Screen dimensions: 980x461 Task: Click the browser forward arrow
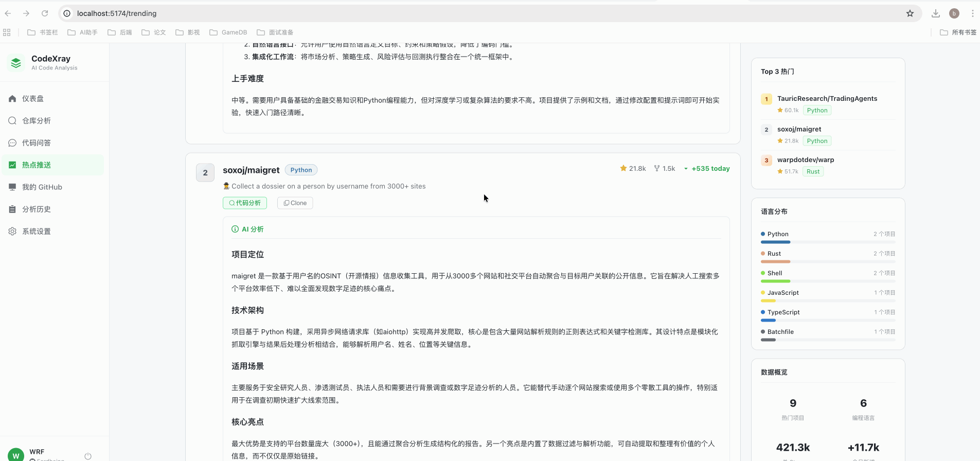pos(26,13)
